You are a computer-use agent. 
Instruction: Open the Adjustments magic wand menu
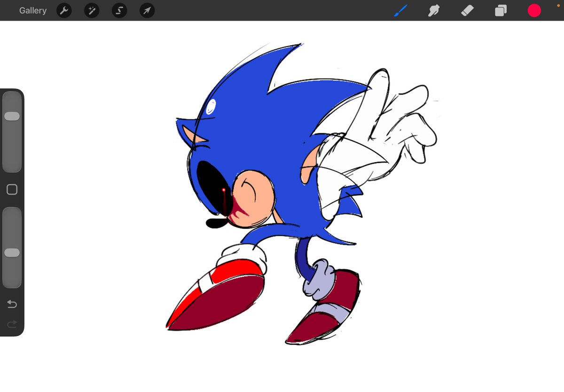pyautogui.click(x=92, y=11)
